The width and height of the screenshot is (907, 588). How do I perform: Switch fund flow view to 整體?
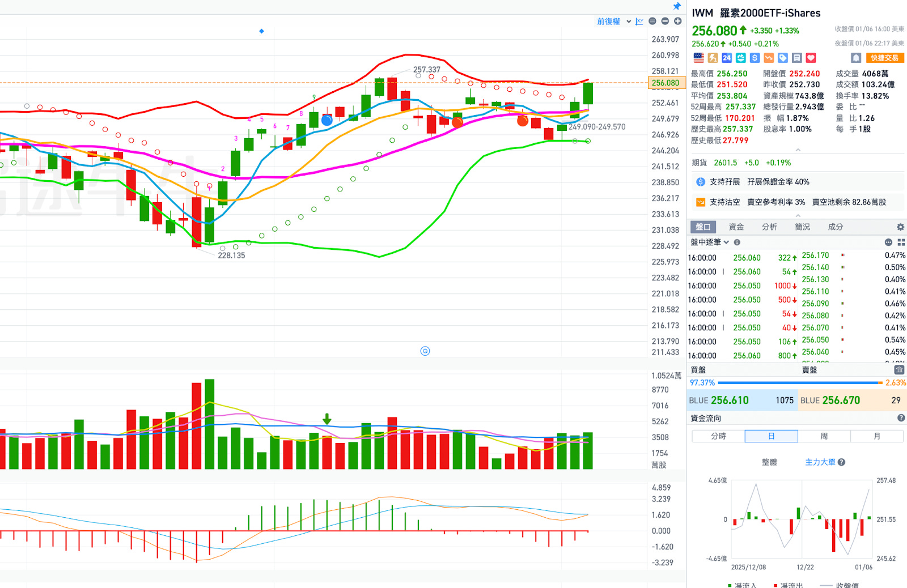point(769,462)
